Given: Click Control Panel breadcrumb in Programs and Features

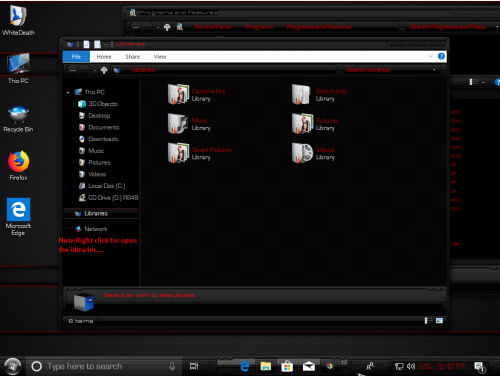Looking at the screenshot, I should tap(213, 27).
